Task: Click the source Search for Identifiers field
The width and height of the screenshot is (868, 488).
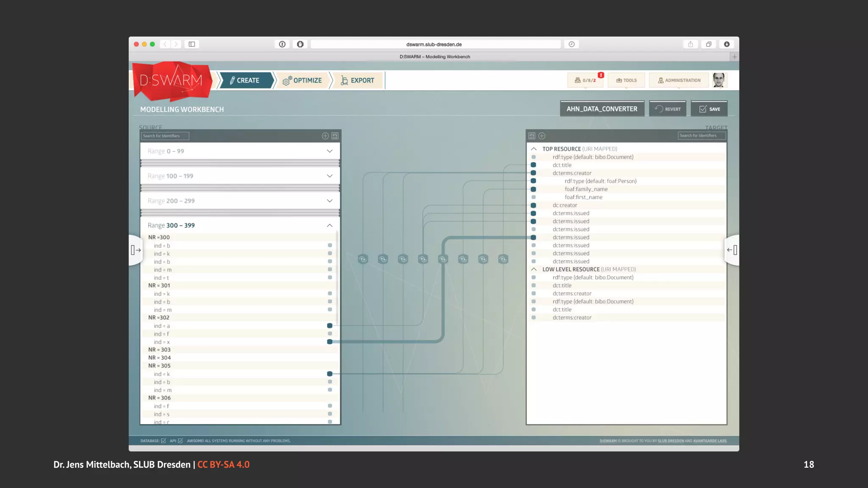Action: [165, 136]
